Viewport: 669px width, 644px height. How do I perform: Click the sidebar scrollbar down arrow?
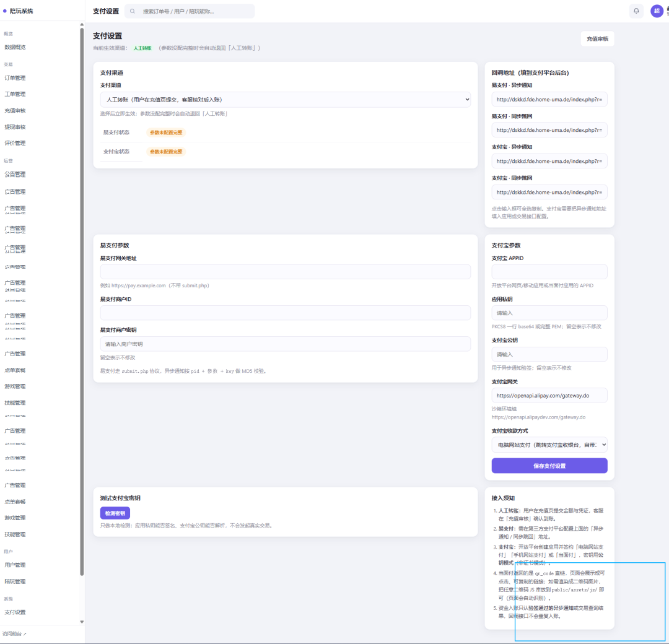click(82, 622)
